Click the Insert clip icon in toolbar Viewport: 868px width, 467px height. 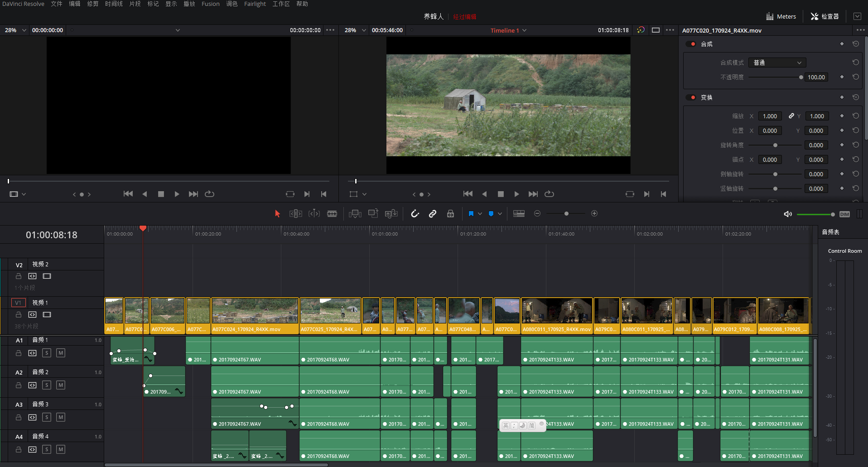coord(355,214)
